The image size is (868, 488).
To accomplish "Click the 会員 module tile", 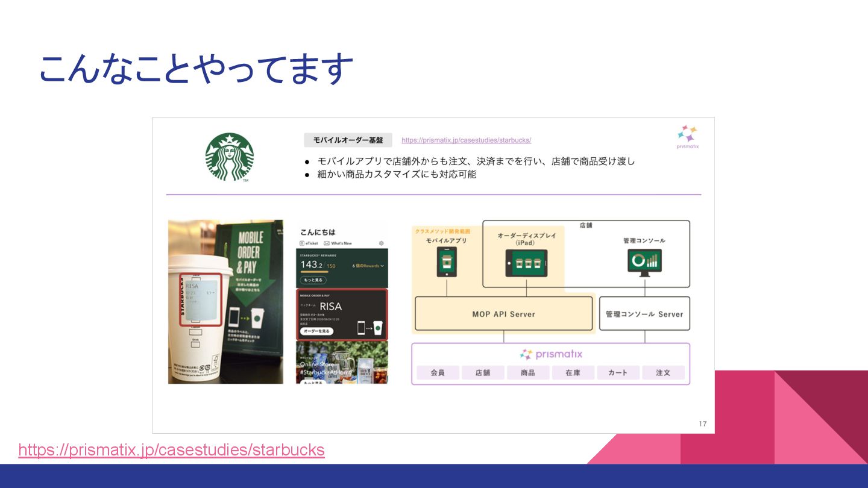I will [438, 373].
